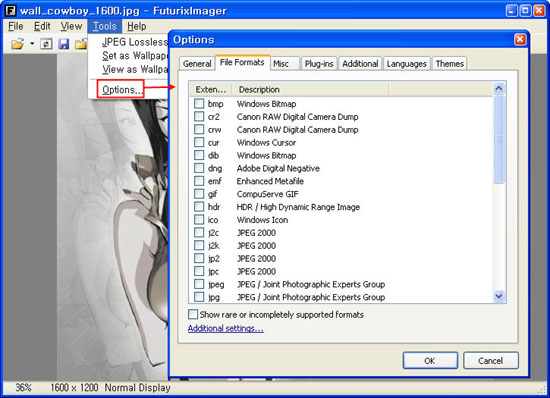
Task: Select the Windows Icon description text
Action: (x=262, y=220)
